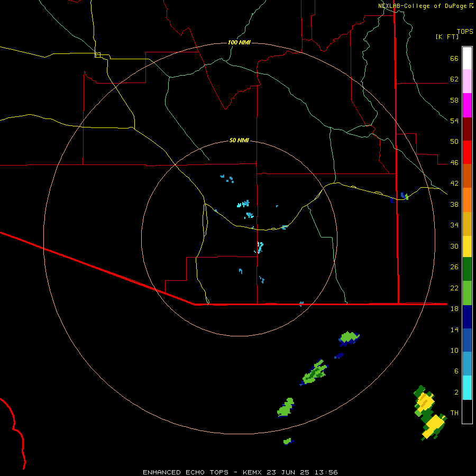The height and width of the screenshot is (476, 476).
Task: Click the 46 value on the legend
Action: 454,163
